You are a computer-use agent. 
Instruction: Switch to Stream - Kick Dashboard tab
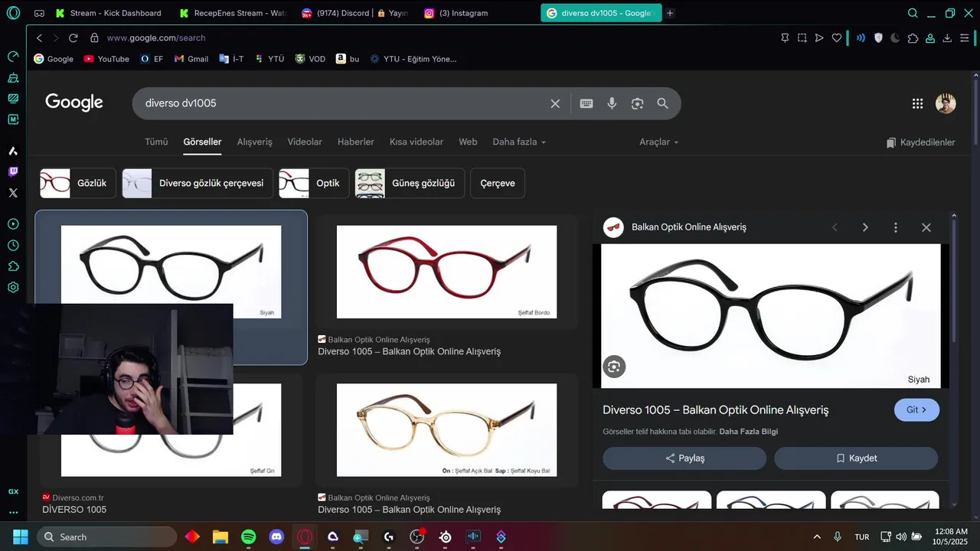click(x=108, y=13)
